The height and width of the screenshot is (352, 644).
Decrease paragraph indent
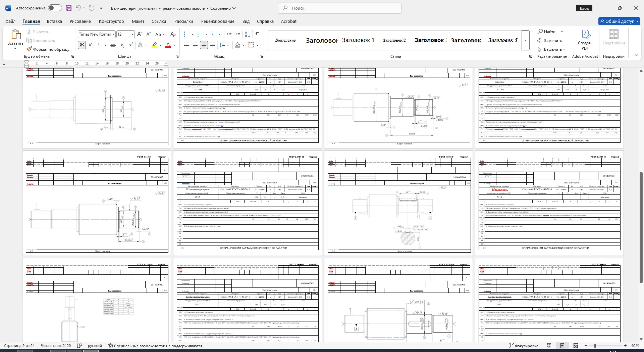229,34
